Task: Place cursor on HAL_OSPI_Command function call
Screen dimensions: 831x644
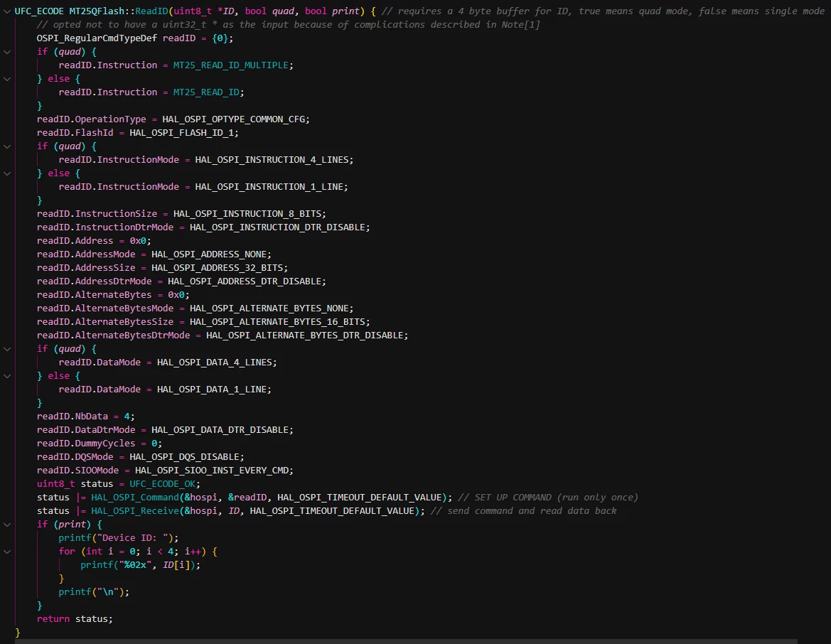Action: click(x=134, y=497)
